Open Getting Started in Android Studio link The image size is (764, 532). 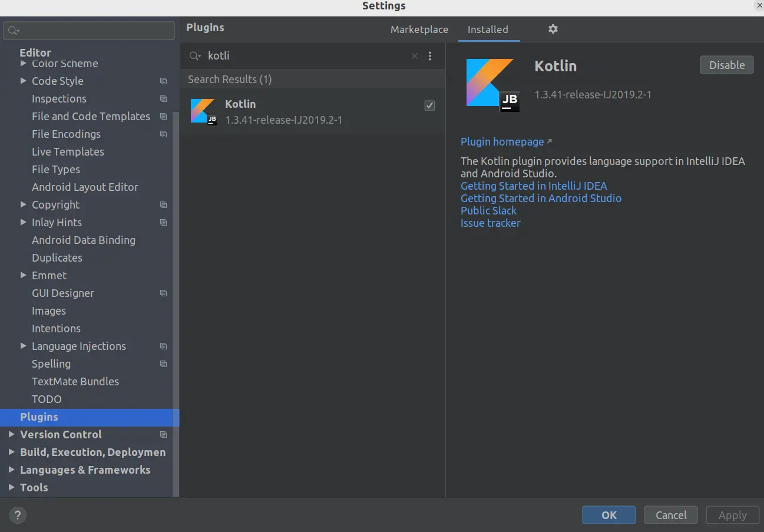pos(541,199)
